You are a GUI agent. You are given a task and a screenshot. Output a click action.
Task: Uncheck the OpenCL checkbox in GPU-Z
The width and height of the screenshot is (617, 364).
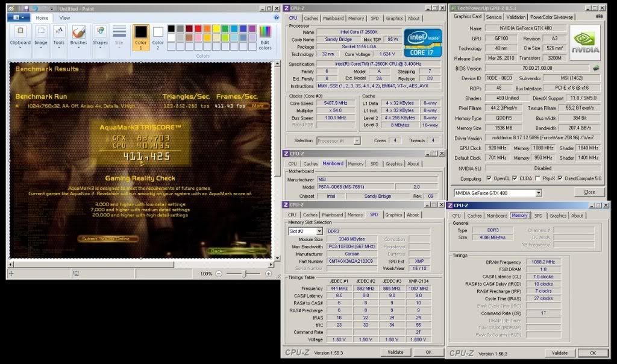pyautogui.click(x=489, y=178)
